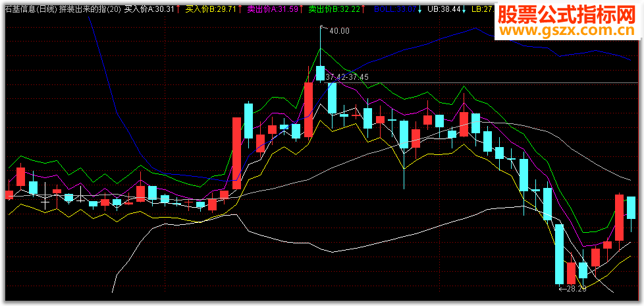644x306 pixels.
Task: Click the red up arrow after 卖出价A:31.59
Action: point(302,9)
